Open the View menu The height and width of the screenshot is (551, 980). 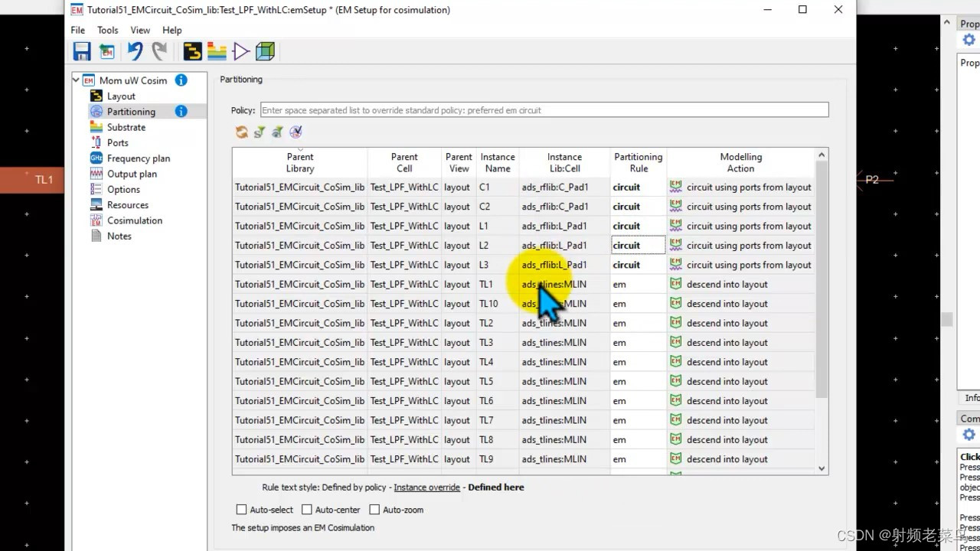(x=140, y=30)
